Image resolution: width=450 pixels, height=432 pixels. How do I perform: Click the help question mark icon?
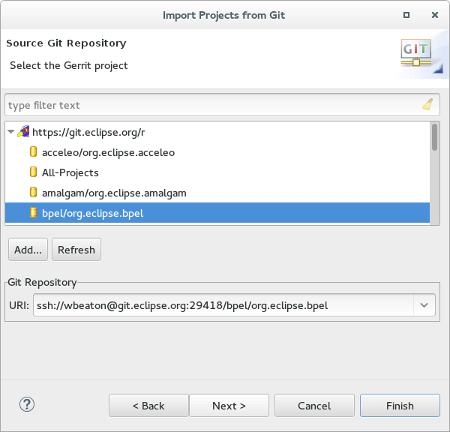[27, 405]
